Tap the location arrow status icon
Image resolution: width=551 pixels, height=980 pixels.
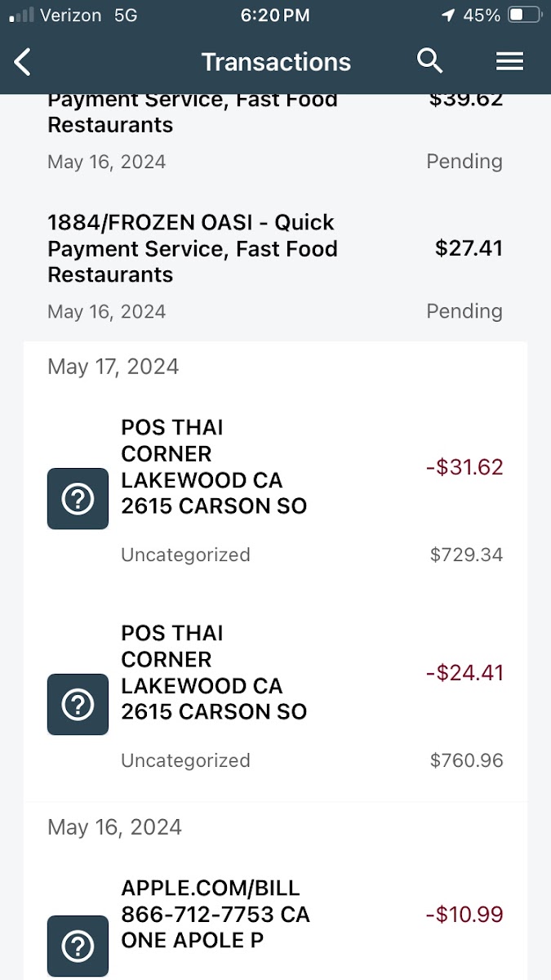(447, 16)
